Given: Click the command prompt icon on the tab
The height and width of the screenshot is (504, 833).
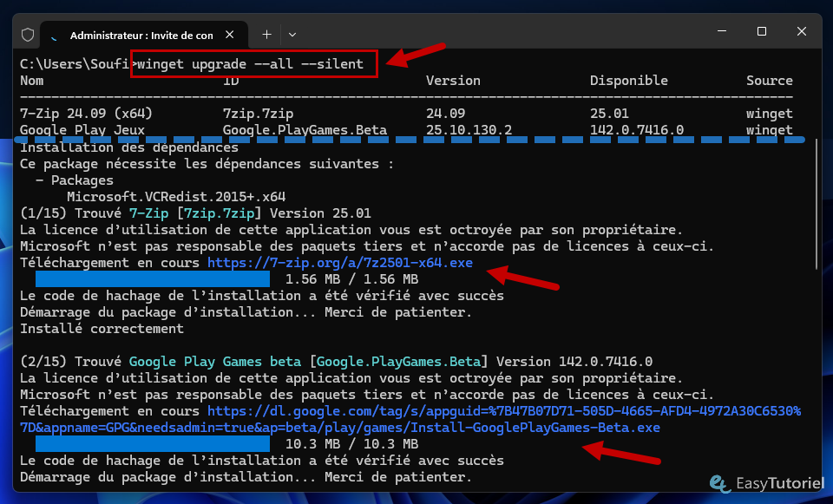Looking at the screenshot, I should [x=56, y=35].
